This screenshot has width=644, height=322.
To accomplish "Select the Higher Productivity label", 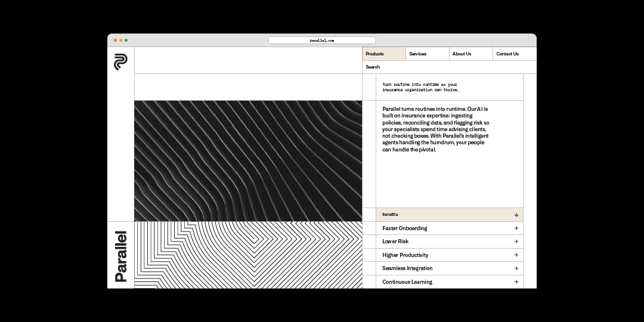I will (405, 255).
